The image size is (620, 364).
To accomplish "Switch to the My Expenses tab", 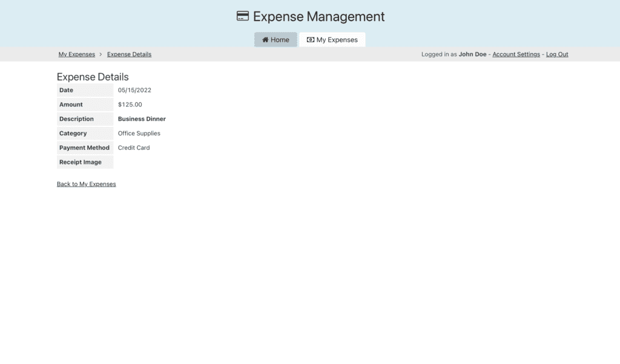I will click(x=332, y=40).
